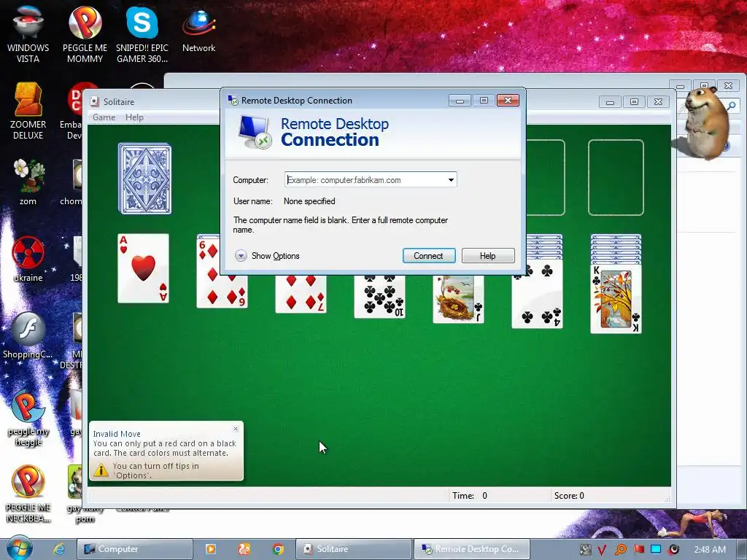Open Windows Media Player from the taskbar
The image size is (747, 560).
point(211,549)
